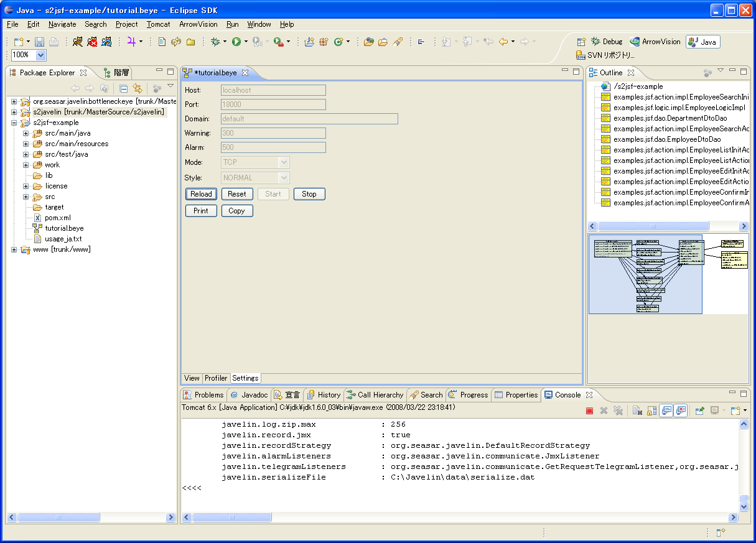Click the Collapse All icon in Package Explorer
756x543 pixels.
124,88
